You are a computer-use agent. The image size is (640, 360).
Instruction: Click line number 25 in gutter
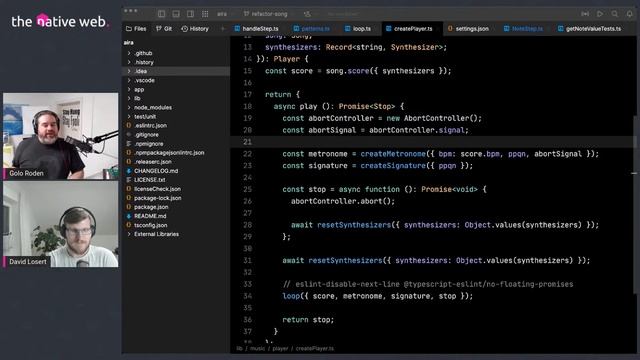(x=247, y=189)
